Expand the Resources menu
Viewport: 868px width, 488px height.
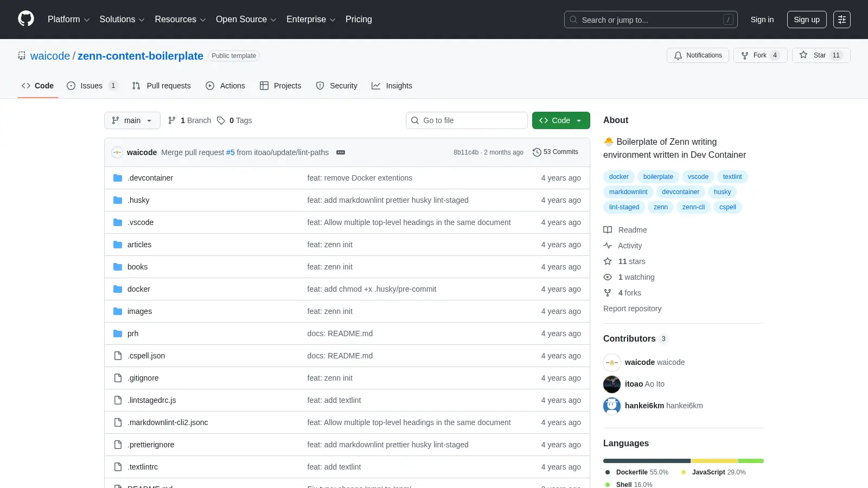[x=180, y=20]
